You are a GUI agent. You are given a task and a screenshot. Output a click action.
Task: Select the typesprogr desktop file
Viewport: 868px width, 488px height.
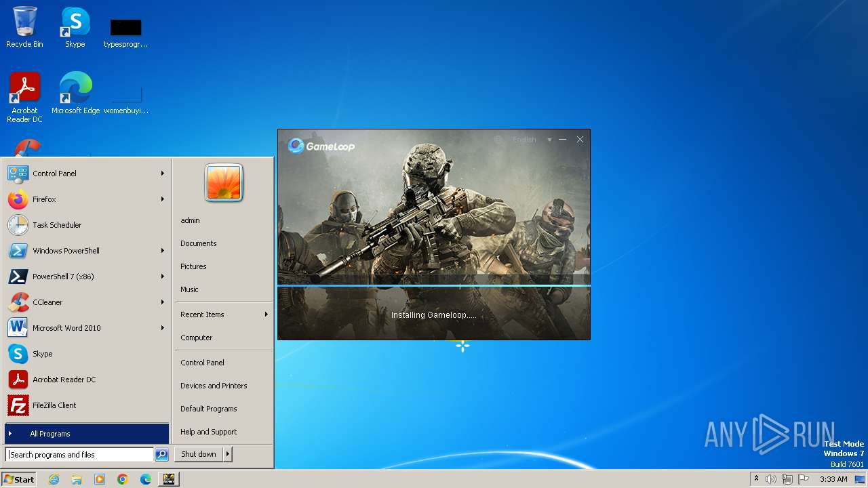(126, 33)
